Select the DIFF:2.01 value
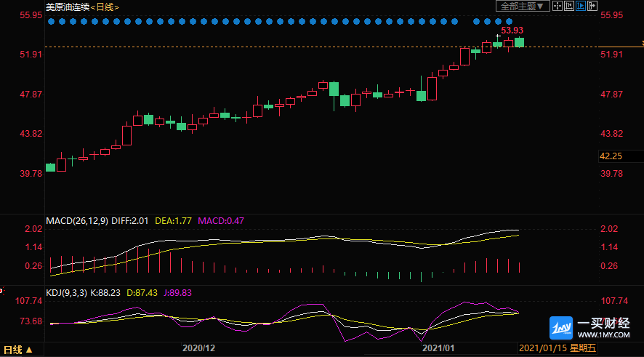This screenshot has height=357, width=644. [130, 221]
